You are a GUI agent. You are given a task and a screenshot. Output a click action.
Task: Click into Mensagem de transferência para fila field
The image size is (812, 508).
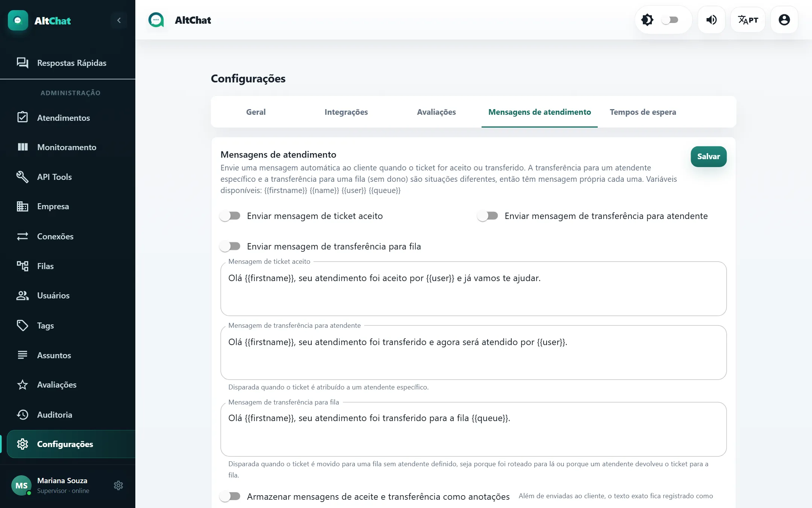(x=473, y=429)
